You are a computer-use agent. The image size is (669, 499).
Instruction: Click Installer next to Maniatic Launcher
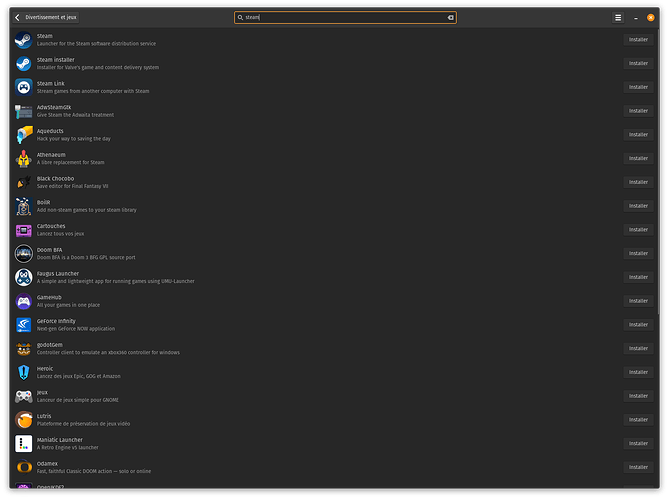click(638, 443)
